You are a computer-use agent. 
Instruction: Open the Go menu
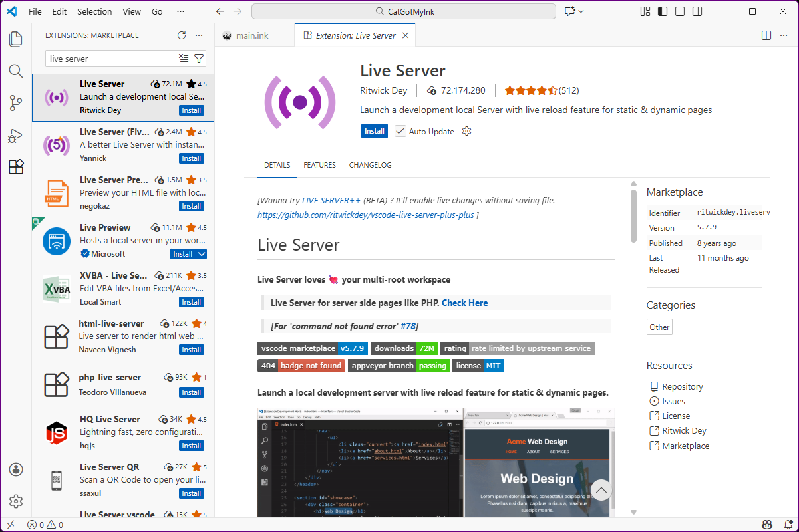point(157,11)
